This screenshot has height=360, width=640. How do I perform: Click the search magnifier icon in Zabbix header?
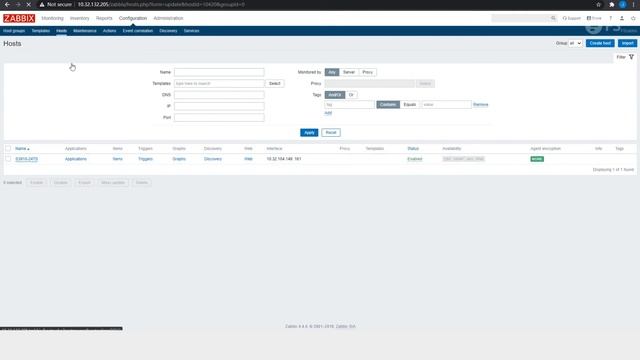pos(553,18)
